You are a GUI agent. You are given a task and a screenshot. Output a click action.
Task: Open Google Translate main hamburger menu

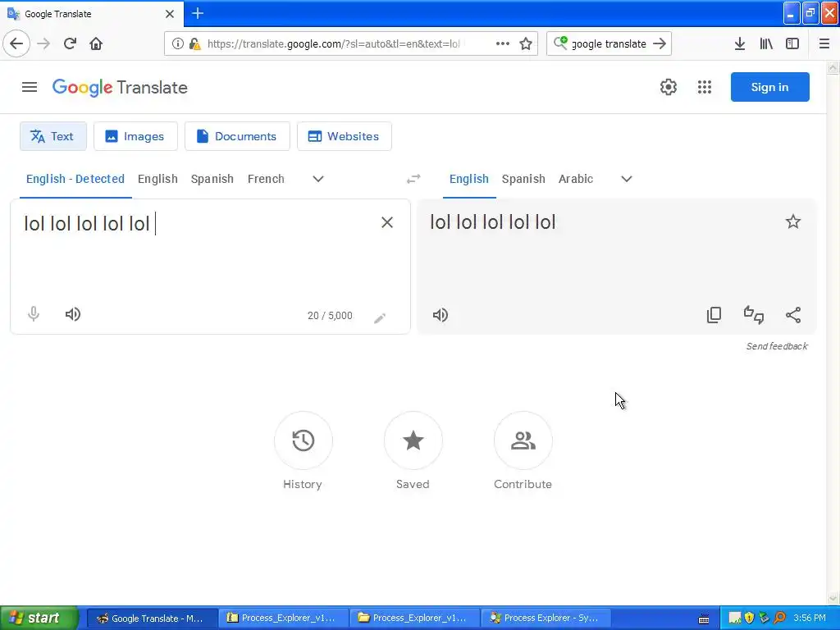30,87
